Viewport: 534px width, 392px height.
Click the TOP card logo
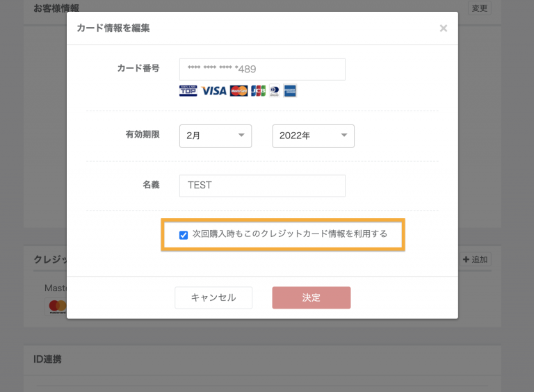(x=188, y=90)
